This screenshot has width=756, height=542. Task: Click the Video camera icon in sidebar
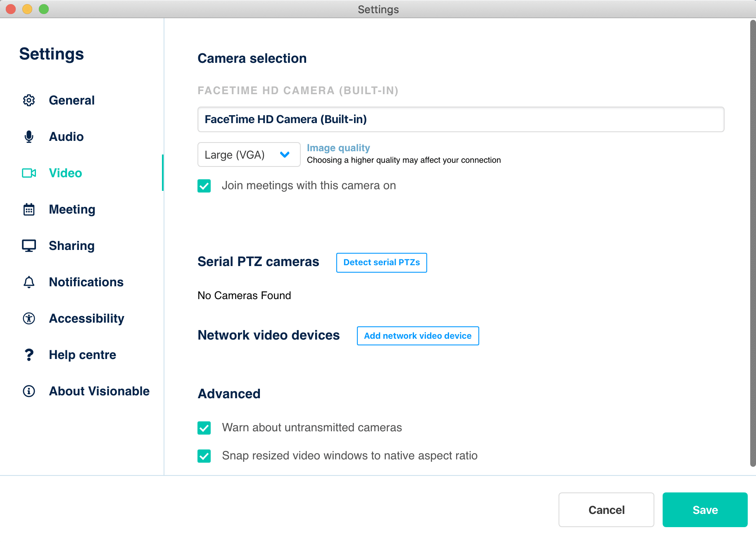[x=29, y=173]
